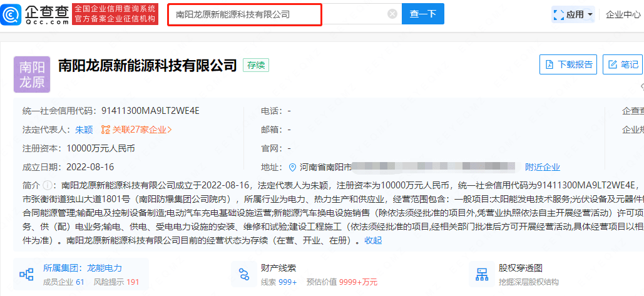The image size is (644, 296).
Task: Click 成员企业 61 count
Action: pos(63,282)
